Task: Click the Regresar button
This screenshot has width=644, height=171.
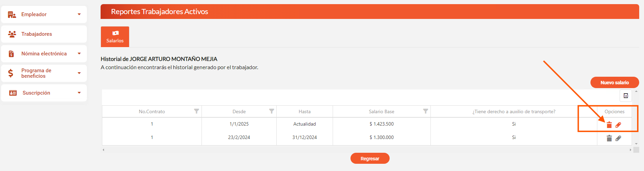Action: pyautogui.click(x=370, y=159)
